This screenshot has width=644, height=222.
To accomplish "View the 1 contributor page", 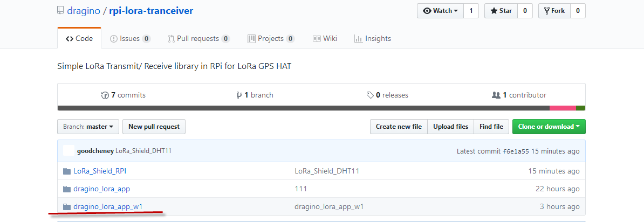I will 519,95.
